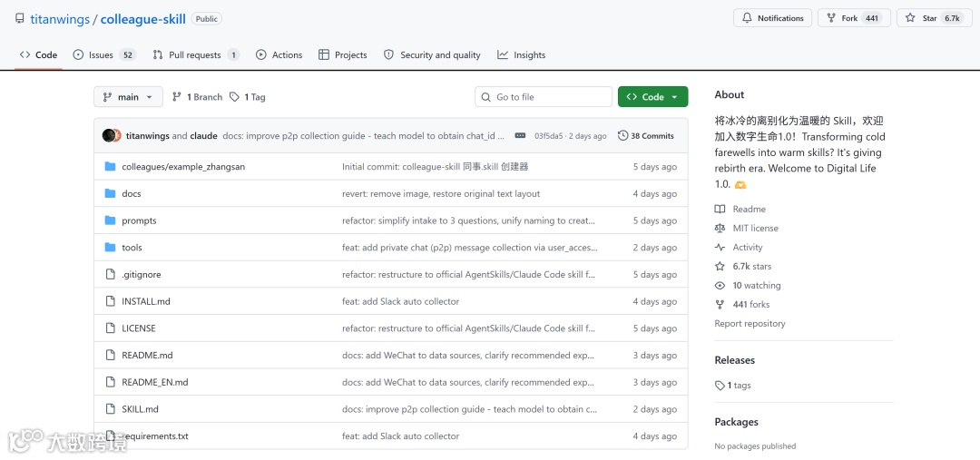Open README_EN.md file
980x460 pixels.
(x=155, y=382)
